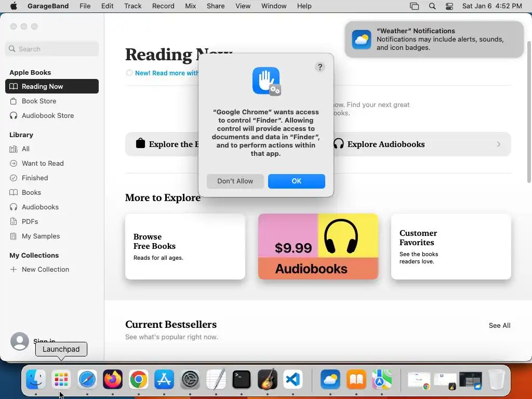Open Spotlight search in menu bar
Viewport: 532px width, 399px height.
pyautogui.click(x=432, y=6)
